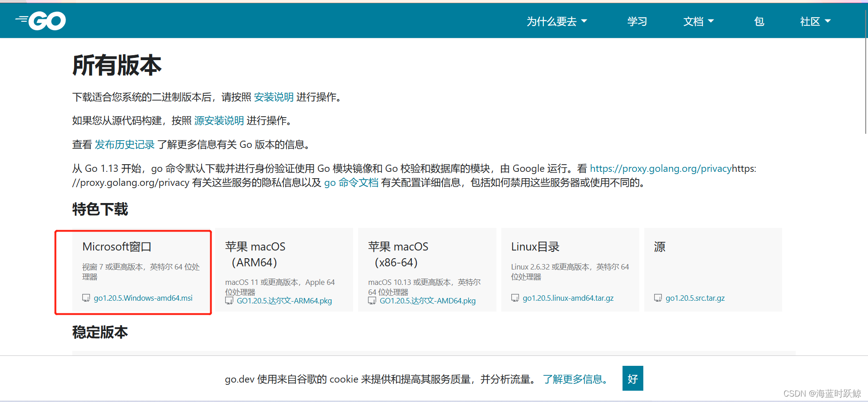Open the 源安装说明 link

tap(219, 121)
